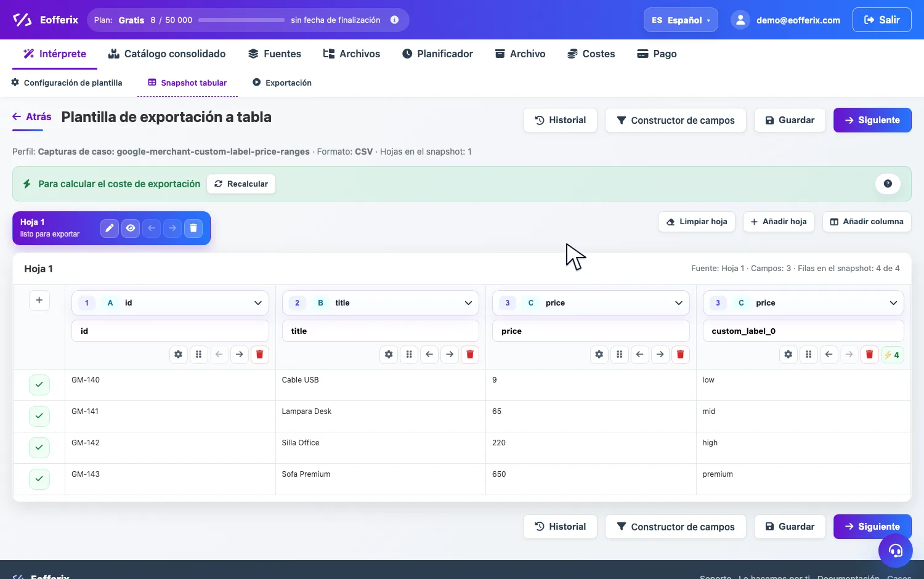
Task: Open the Intérprete tab
Action: point(55,54)
